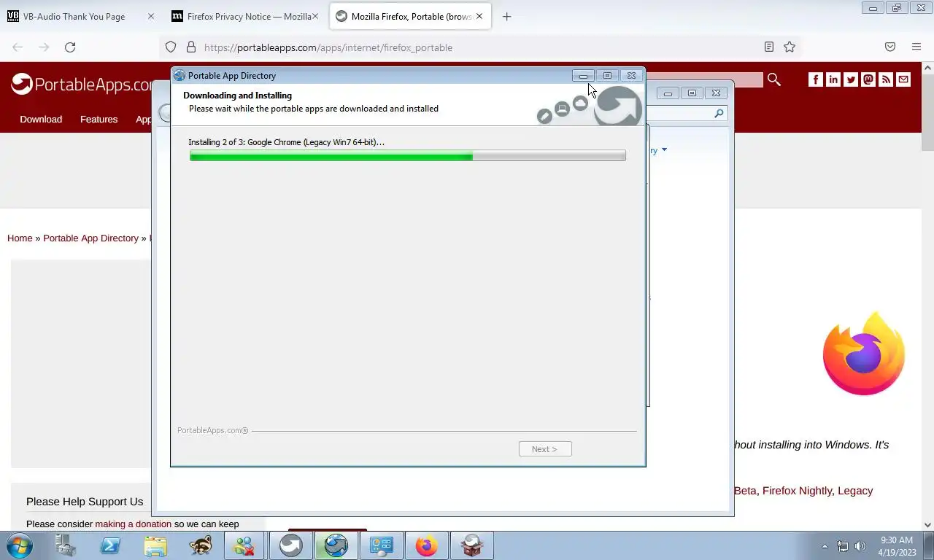Click Firefox forward navigation arrow
Screen dimensions: 934x560
pyautogui.click(x=44, y=47)
